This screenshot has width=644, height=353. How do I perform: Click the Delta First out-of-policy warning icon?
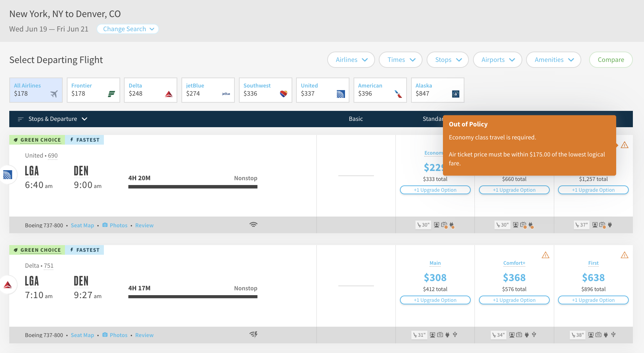point(625,255)
